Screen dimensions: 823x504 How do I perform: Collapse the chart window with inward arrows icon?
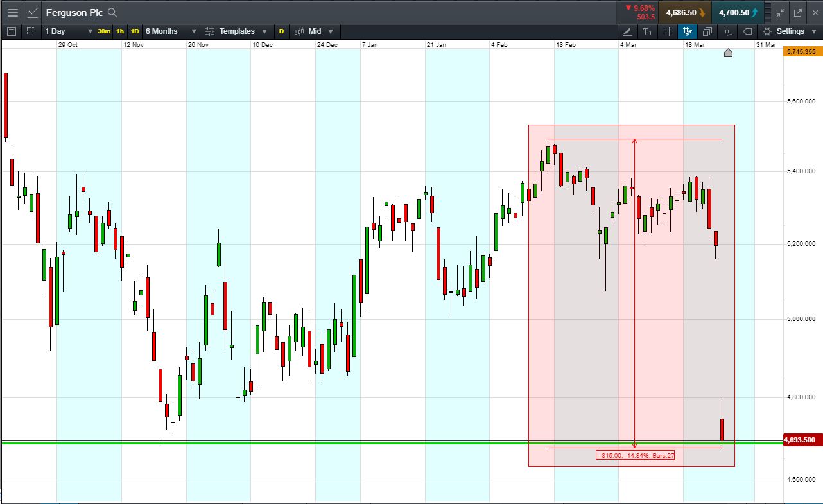pos(780,12)
